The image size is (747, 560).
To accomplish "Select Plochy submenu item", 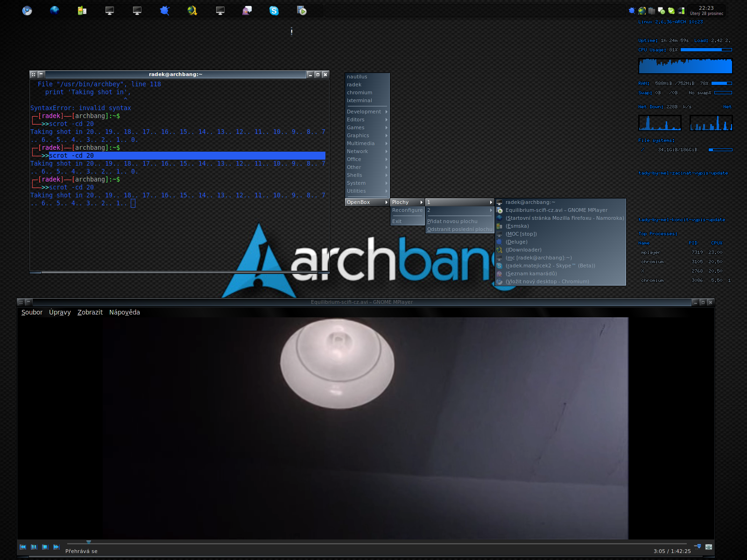I will pos(407,202).
